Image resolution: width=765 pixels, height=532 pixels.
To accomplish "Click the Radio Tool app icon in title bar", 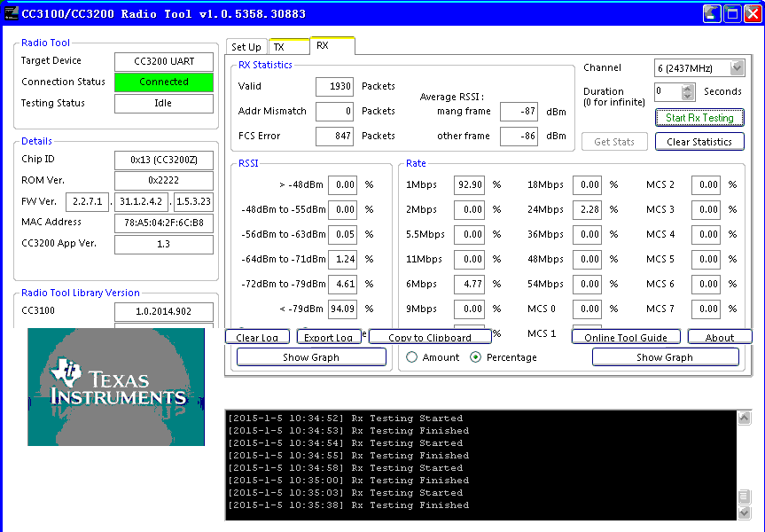I will [12, 13].
